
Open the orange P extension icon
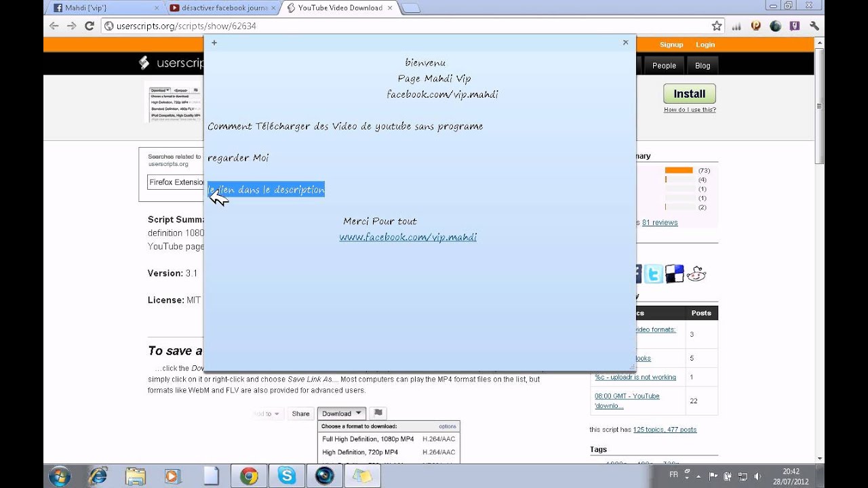[x=756, y=26]
